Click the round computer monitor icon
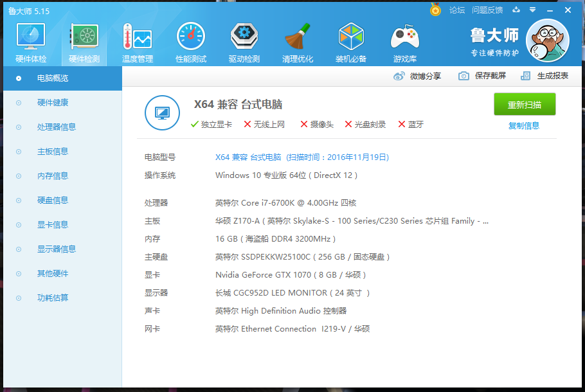The width and height of the screenshot is (585, 392). (162, 112)
